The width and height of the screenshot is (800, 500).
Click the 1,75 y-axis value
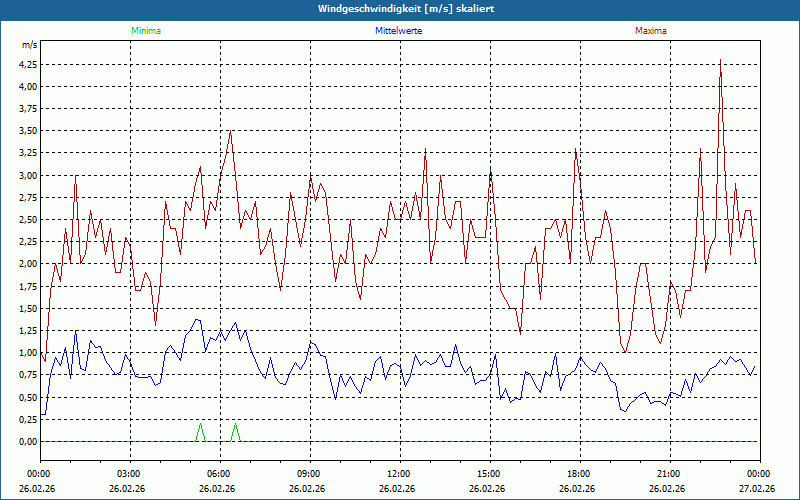pos(29,286)
